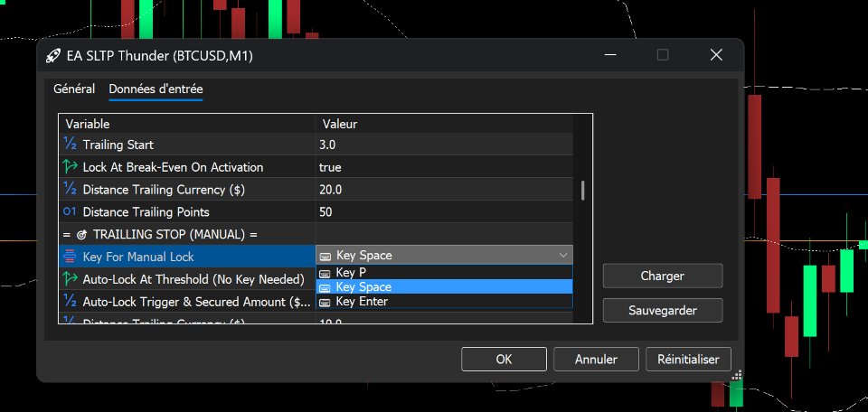Click the fraction icon beside Auto-Lock Trigger & Secured Amount

point(70,301)
